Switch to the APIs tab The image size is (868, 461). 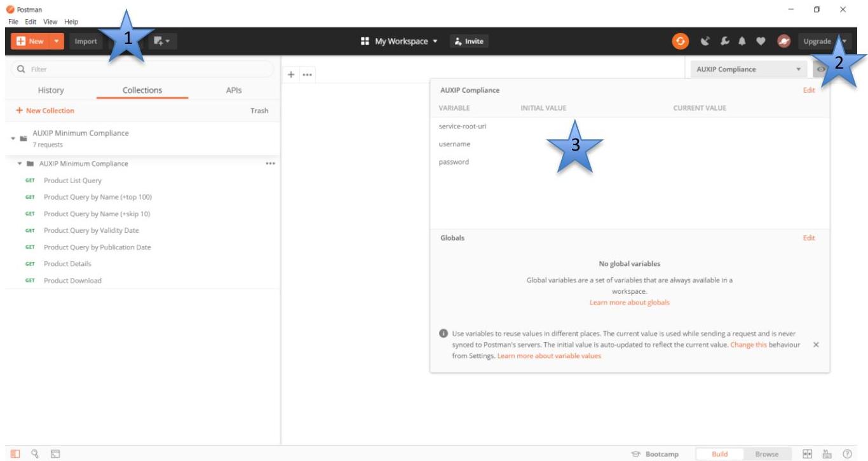pyautogui.click(x=234, y=90)
